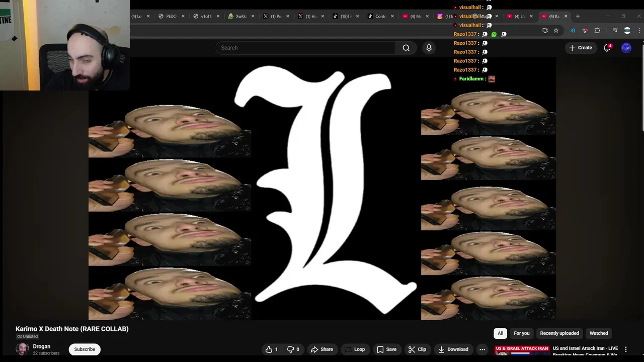
Task: Close the PEDO tab
Action: (183, 16)
